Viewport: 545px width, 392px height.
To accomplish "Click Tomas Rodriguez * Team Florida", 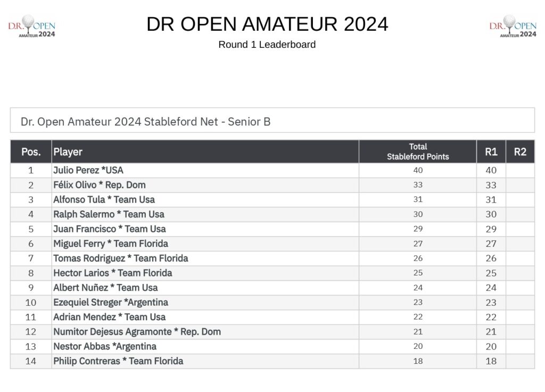I will coord(121,258).
